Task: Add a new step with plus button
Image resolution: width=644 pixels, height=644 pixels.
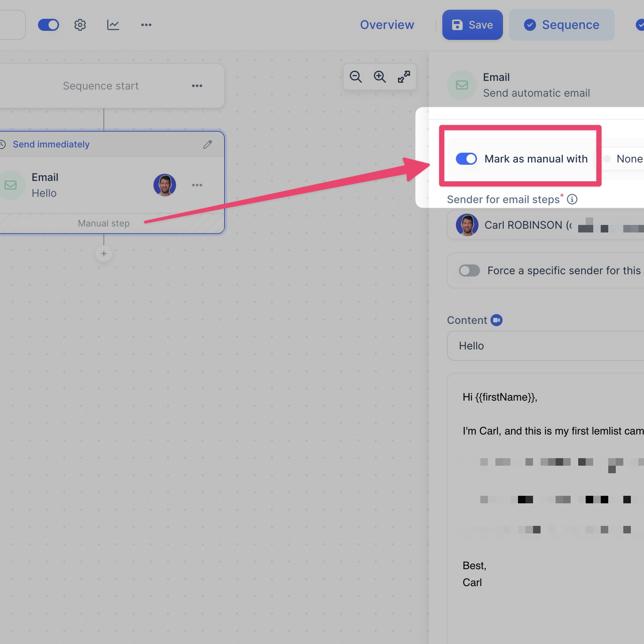Action: coord(104,254)
